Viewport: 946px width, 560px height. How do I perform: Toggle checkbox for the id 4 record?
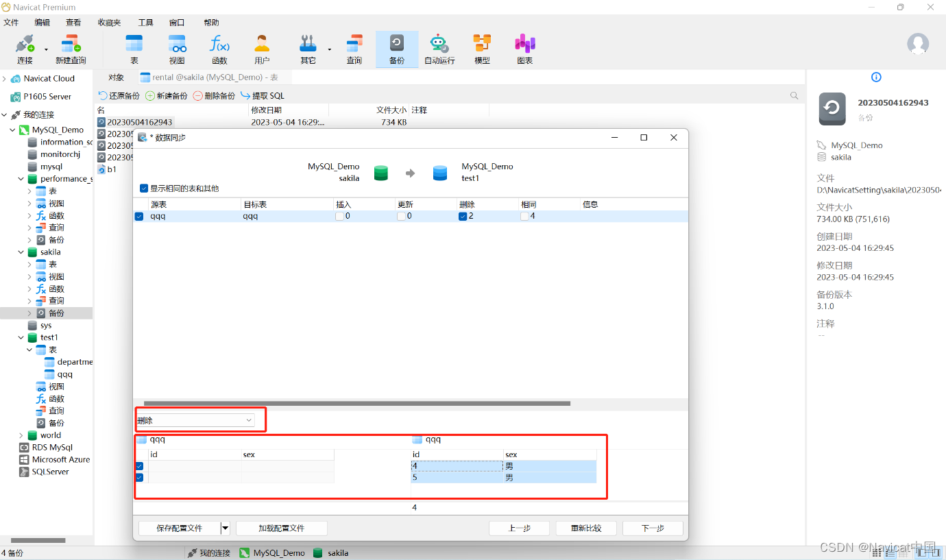139,466
